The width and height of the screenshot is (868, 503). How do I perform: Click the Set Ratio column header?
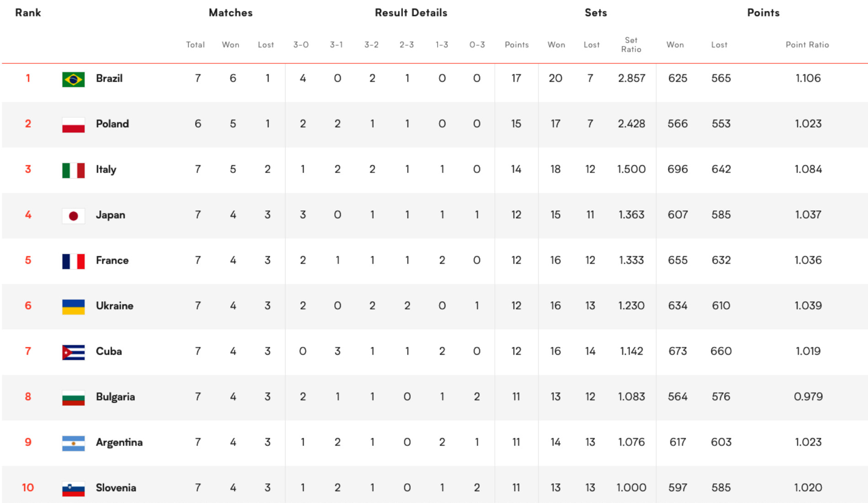point(631,45)
